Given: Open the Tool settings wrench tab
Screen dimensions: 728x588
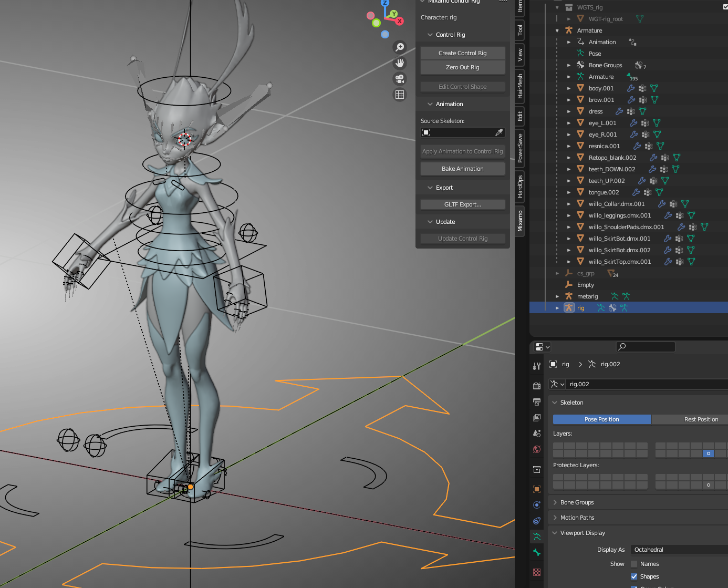Looking at the screenshot, I should 537,366.
